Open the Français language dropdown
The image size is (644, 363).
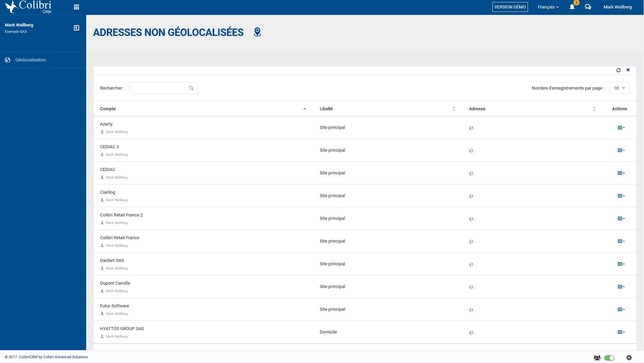548,7
